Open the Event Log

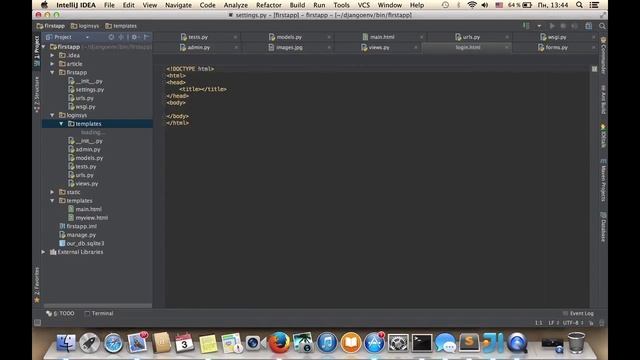(x=578, y=313)
